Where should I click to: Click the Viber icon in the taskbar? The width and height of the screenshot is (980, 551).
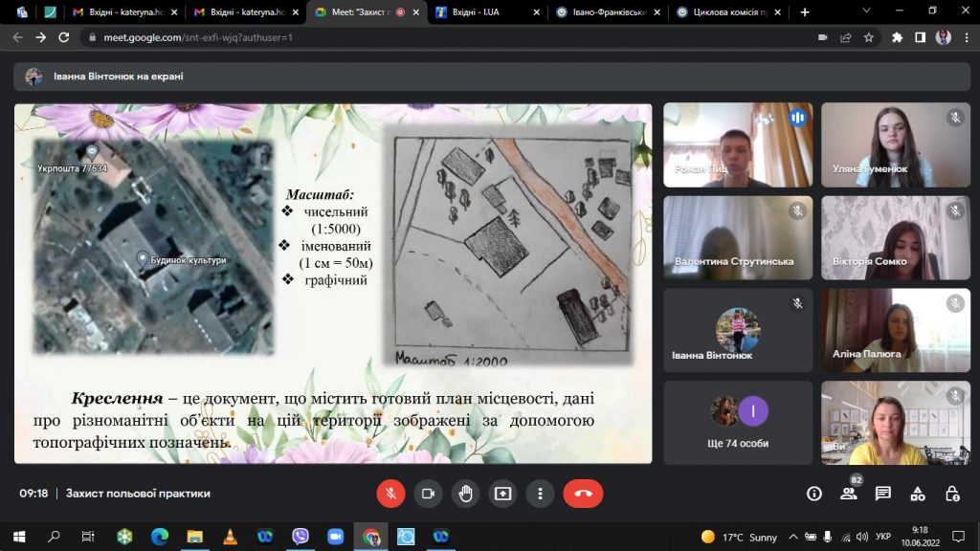(300, 537)
